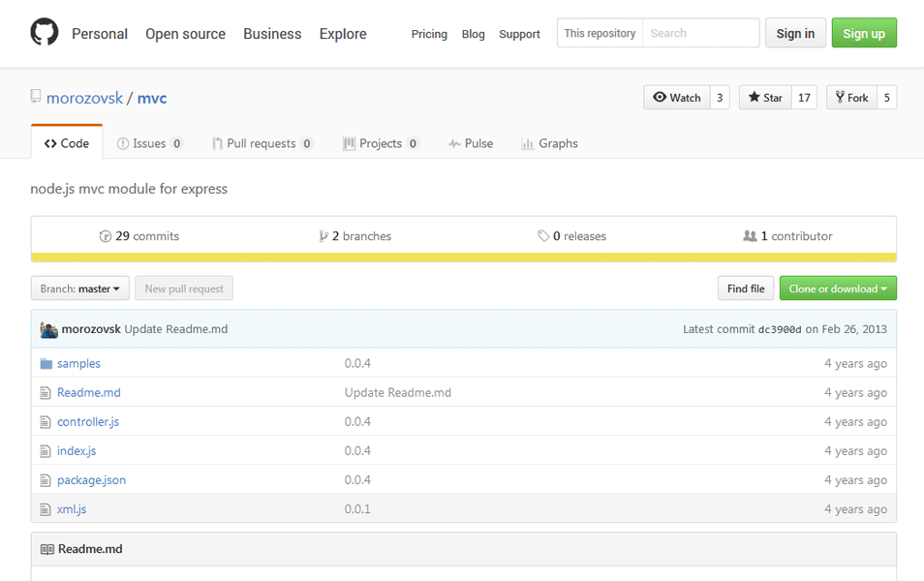
Task: Open the Code tab
Action: (67, 143)
